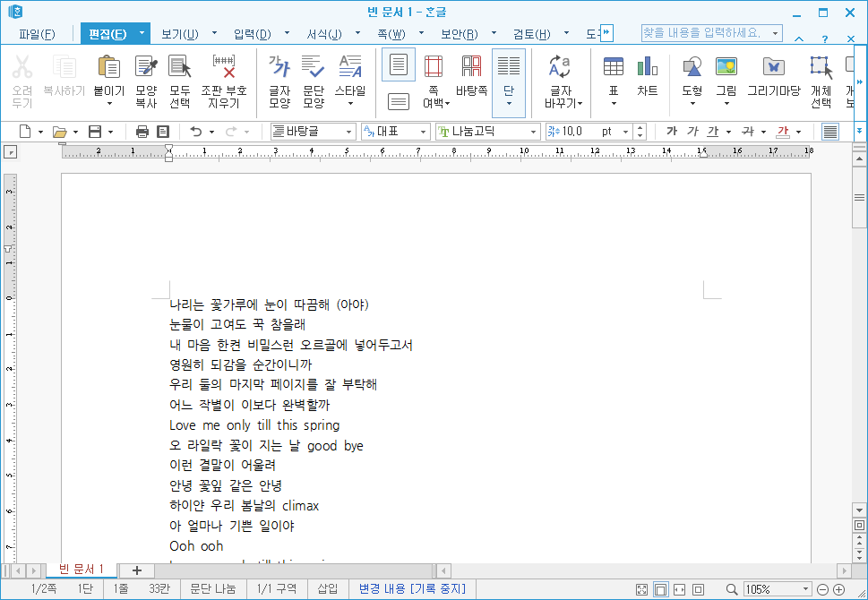868x600 pixels.
Task: Click zoom out minus button
Action: (x=822, y=589)
